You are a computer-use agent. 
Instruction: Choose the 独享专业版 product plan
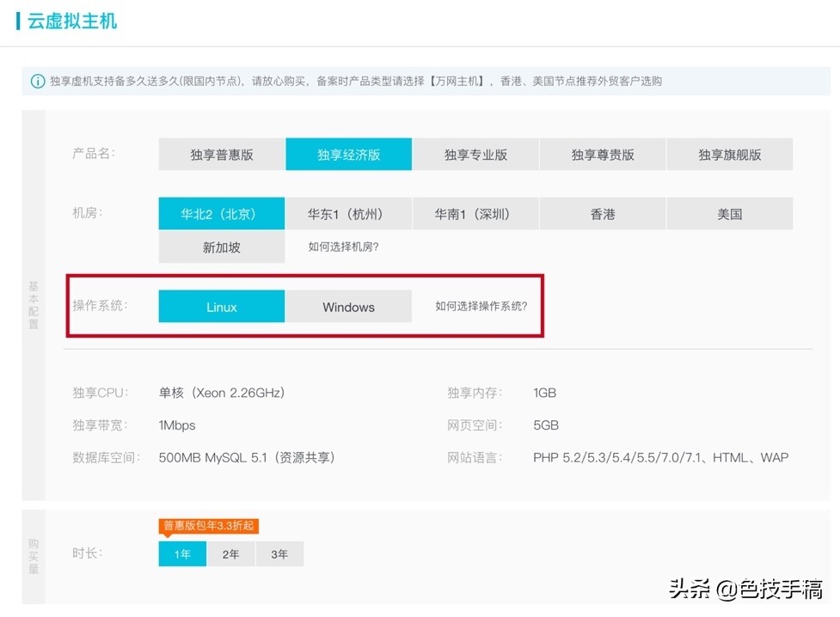coord(475,154)
